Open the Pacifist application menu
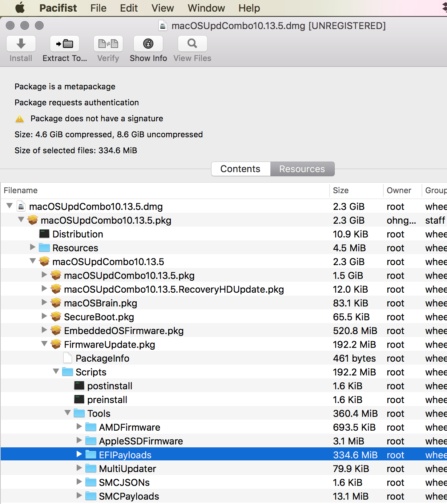 [58, 8]
